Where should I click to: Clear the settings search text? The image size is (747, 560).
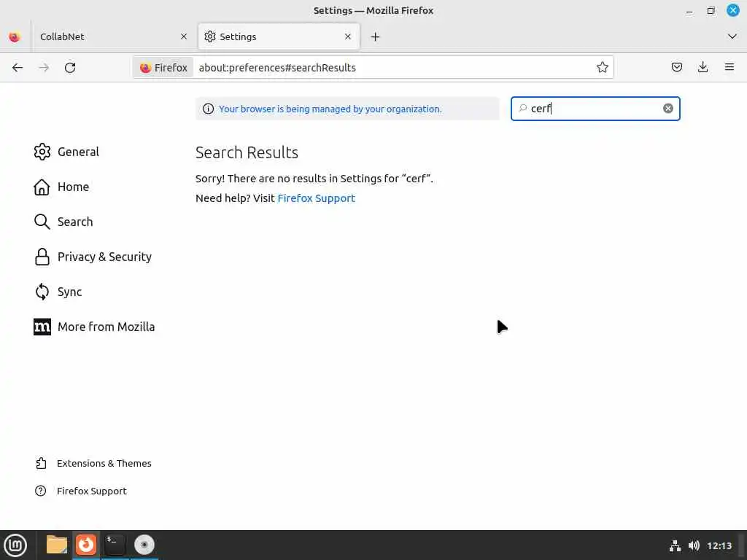(668, 109)
